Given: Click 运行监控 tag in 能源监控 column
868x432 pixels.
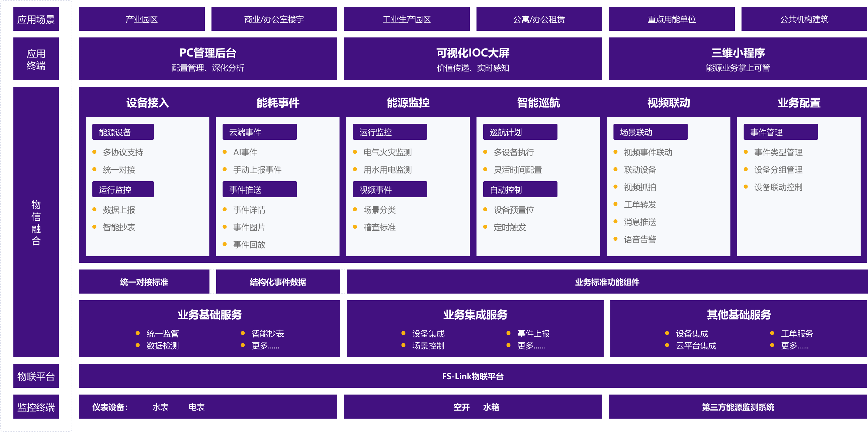Looking at the screenshot, I should [x=390, y=132].
